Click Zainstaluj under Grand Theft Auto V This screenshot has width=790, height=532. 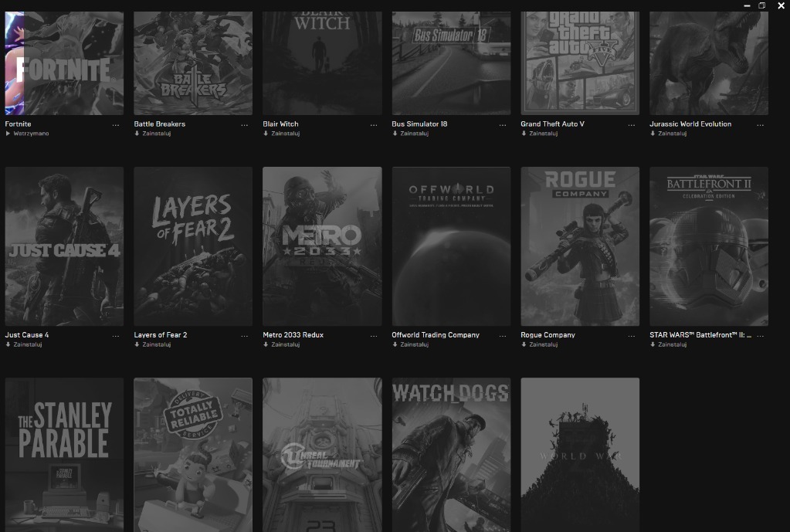click(x=540, y=134)
